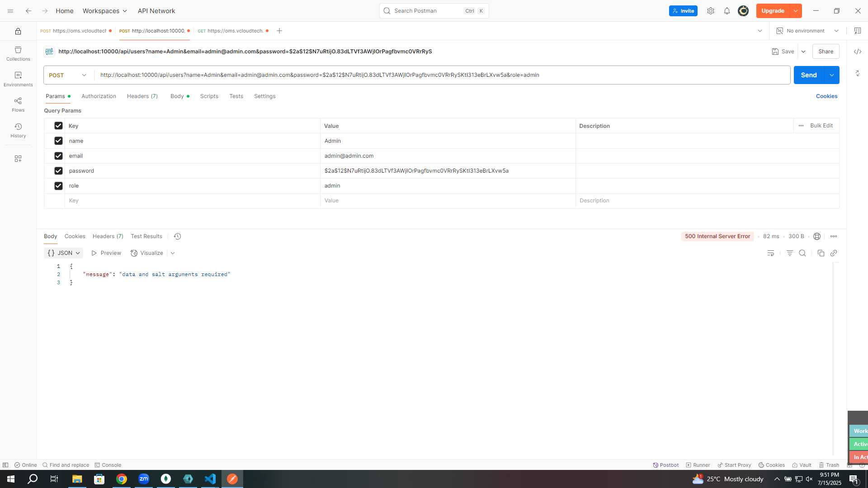This screenshot has height=488, width=868.
Task: Expand the Send button dropdown arrow
Action: 832,75
